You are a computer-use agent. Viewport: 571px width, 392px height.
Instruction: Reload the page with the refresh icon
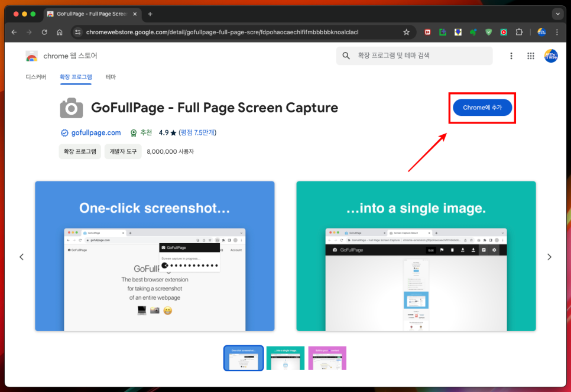[44, 32]
